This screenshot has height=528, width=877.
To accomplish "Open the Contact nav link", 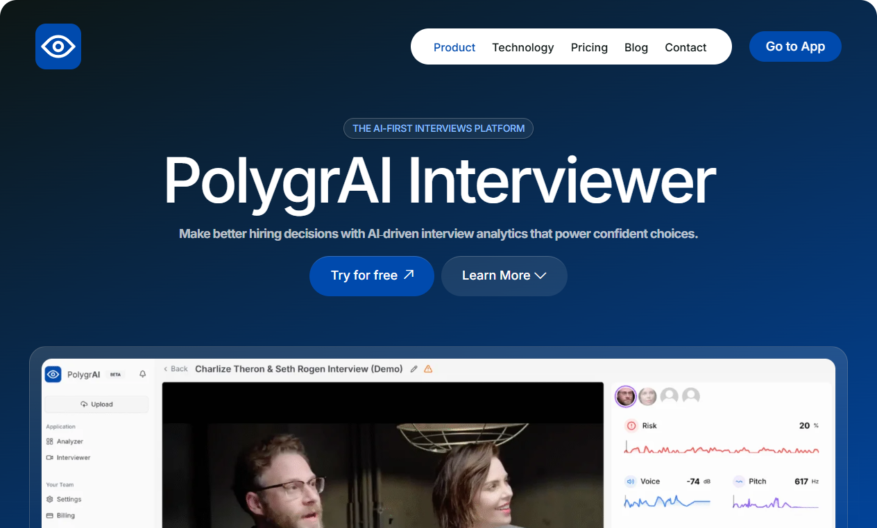I will coord(685,48).
